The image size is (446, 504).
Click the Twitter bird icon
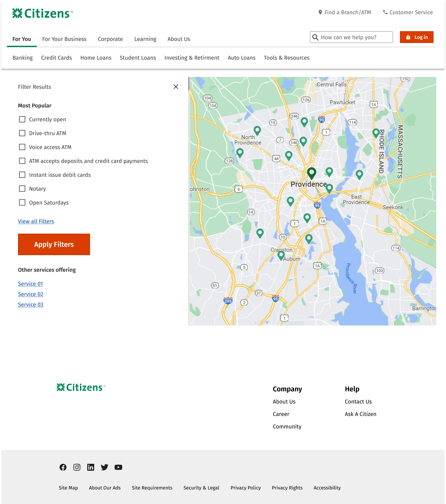tap(105, 467)
